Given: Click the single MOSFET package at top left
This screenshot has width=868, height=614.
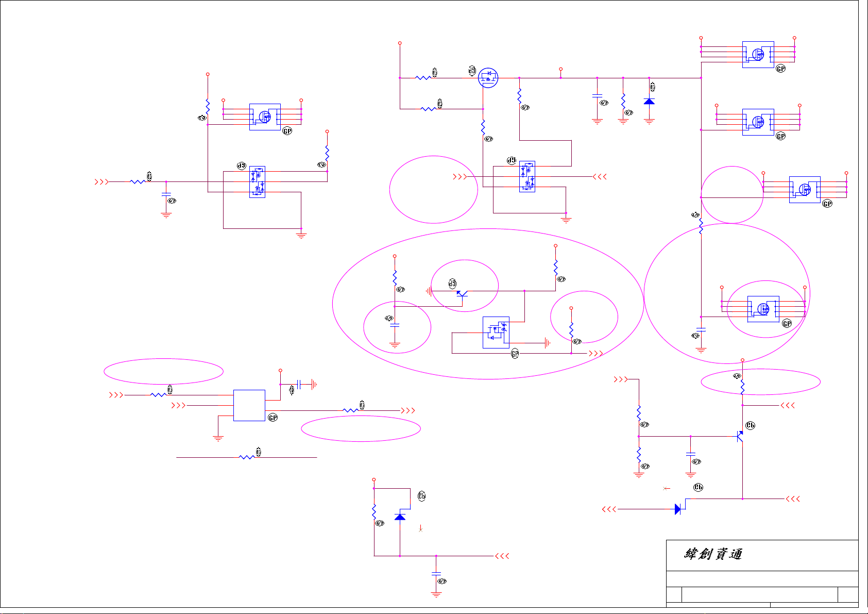Looking at the screenshot, I should coord(265,117).
